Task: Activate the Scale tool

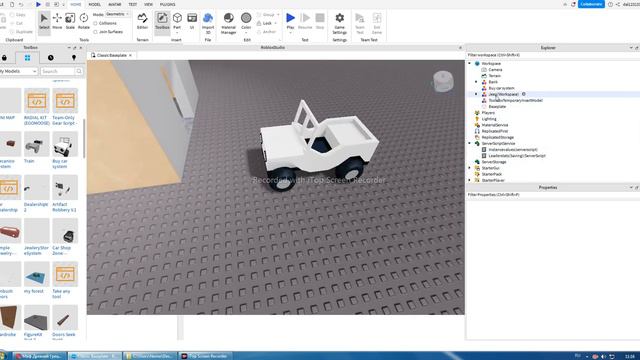Action: (x=70, y=22)
